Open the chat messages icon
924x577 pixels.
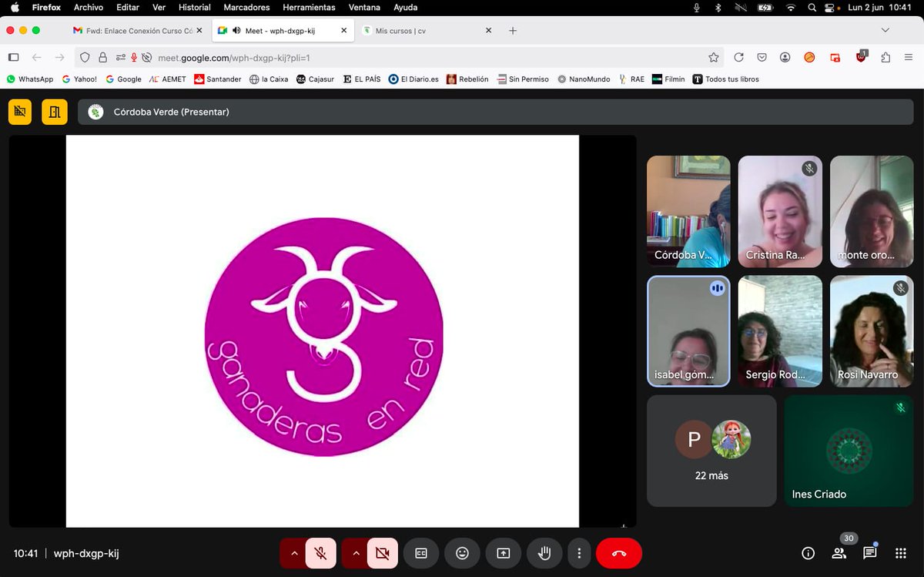point(869,553)
